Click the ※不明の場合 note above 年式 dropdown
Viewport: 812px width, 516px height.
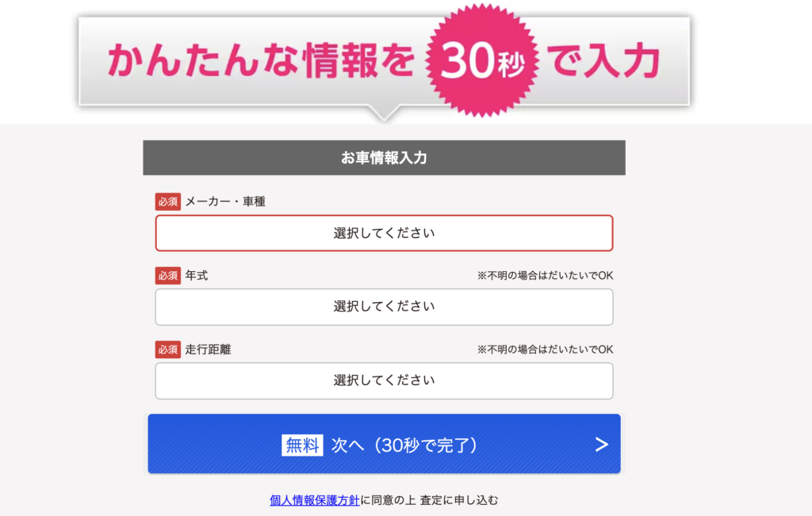[545, 276]
